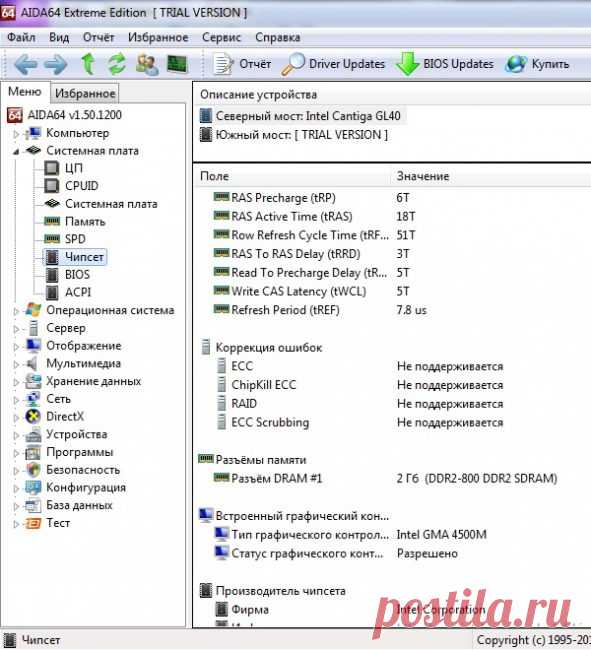
Task: Open the green monitor diagnostics icon
Action: [x=177, y=64]
